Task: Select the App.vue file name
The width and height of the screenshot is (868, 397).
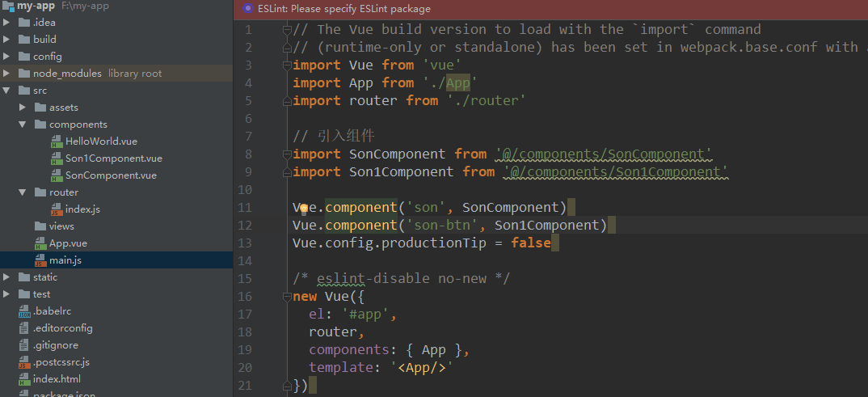Action: tap(68, 243)
